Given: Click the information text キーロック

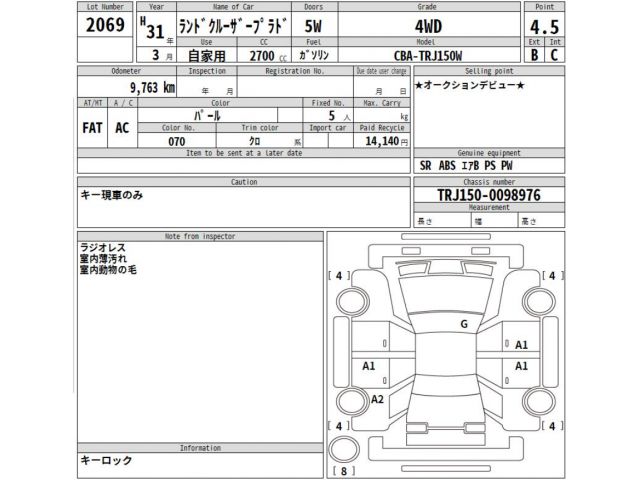Looking at the screenshot, I should coord(106,460).
